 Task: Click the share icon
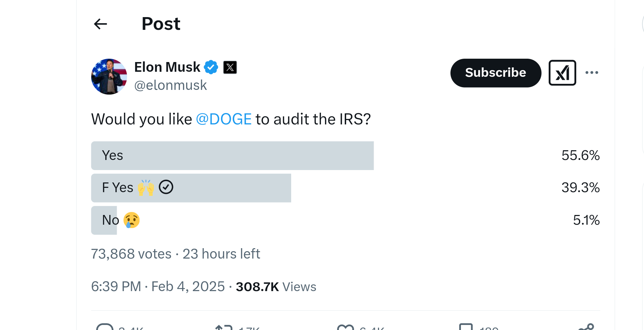(586, 327)
